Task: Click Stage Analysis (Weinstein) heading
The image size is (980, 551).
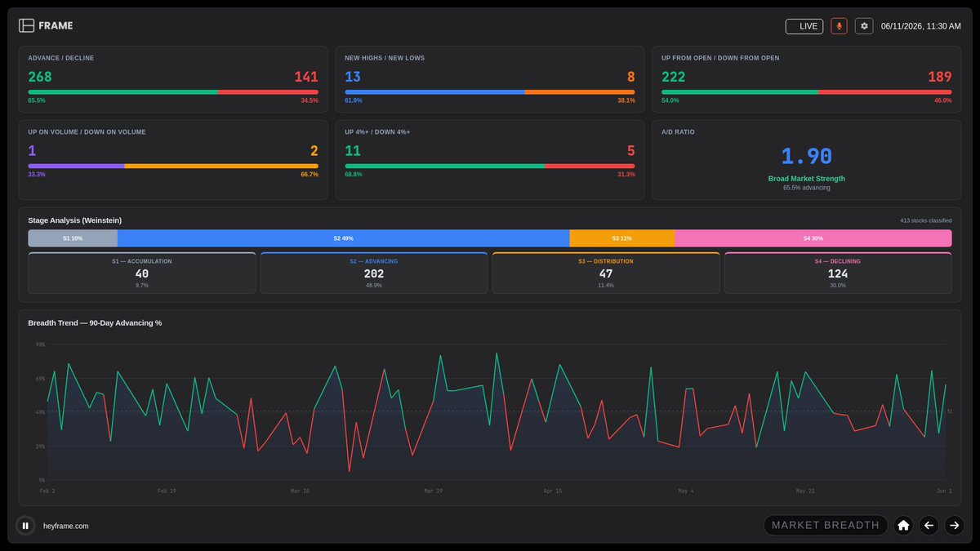Action: click(75, 220)
